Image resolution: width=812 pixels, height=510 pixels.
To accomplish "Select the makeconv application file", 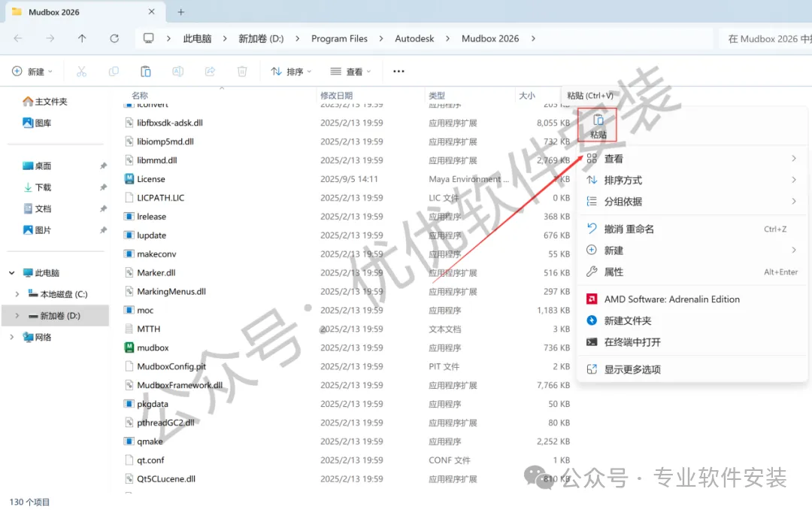I will pyautogui.click(x=156, y=254).
